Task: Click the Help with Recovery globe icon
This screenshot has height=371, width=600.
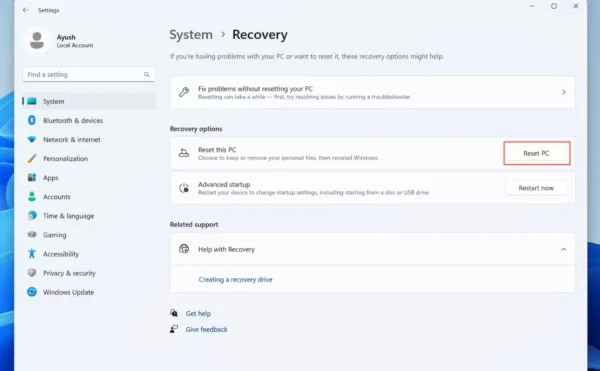Action: coord(184,249)
